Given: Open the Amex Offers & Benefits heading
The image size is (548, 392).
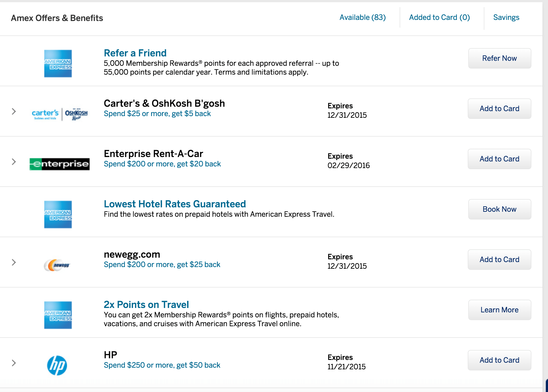Looking at the screenshot, I should point(57,18).
